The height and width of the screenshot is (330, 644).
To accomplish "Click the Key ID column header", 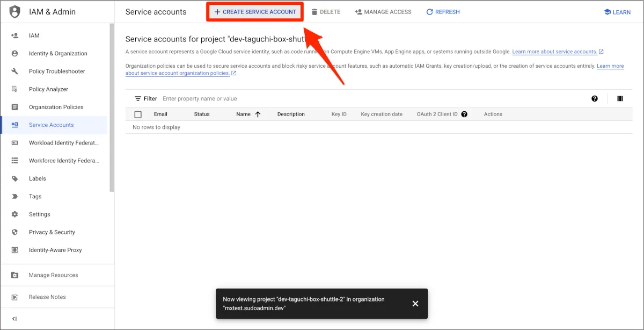I will (339, 114).
